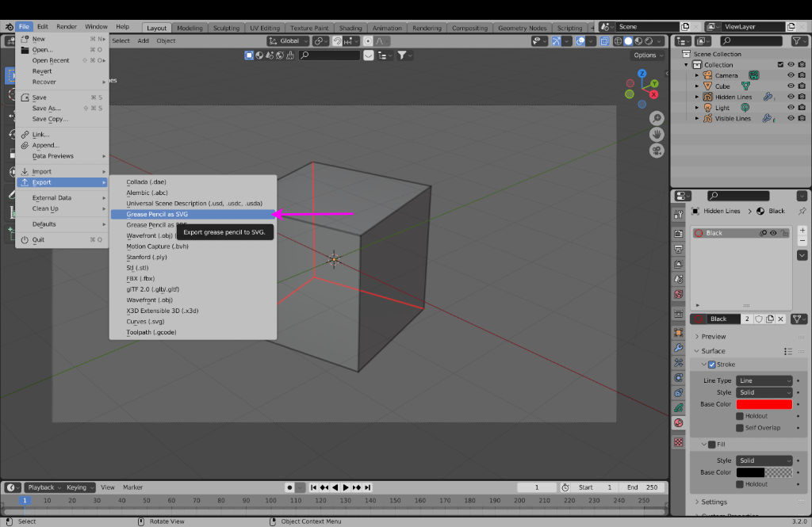
Task: Toggle camera view gizmo in viewport
Action: click(x=657, y=151)
